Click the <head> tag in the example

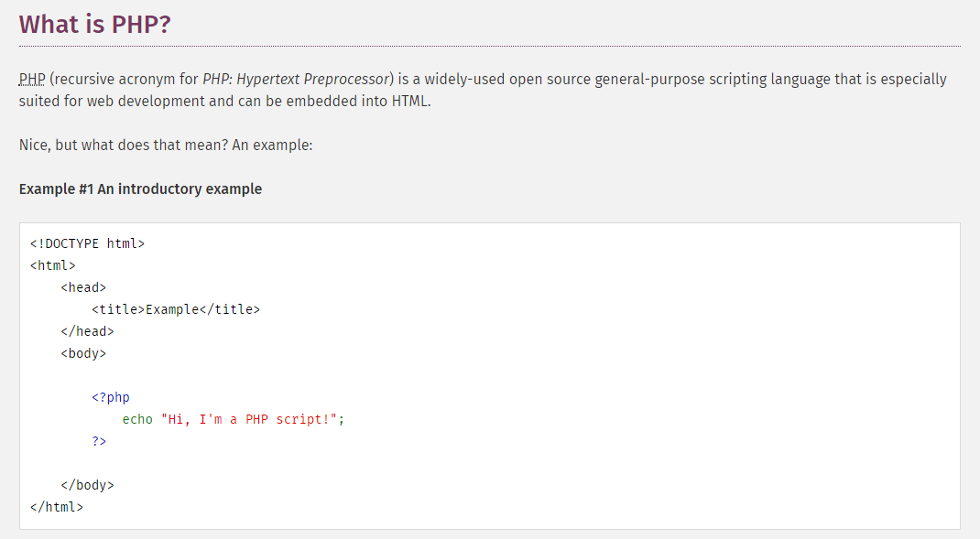coord(83,286)
